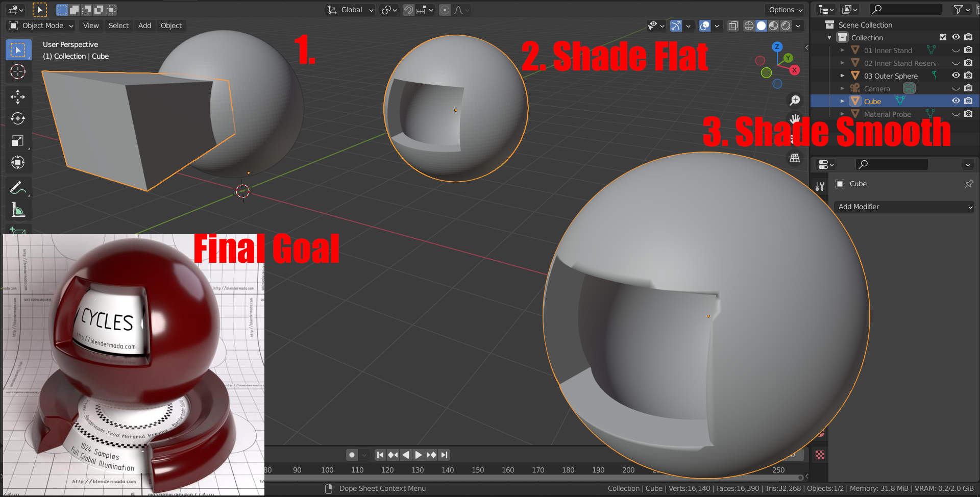Open the Options dropdown
Image resolution: width=980 pixels, height=497 pixels.
[785, 10]
